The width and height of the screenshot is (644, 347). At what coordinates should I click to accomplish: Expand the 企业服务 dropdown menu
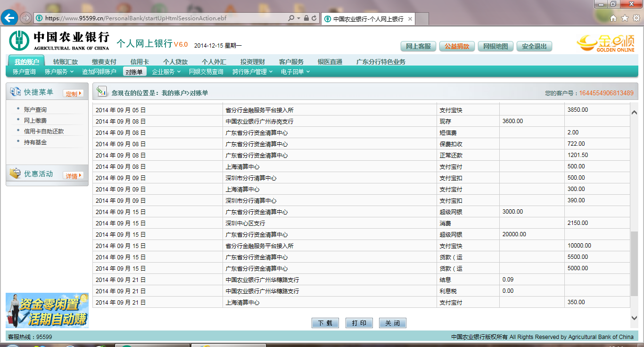166,72
